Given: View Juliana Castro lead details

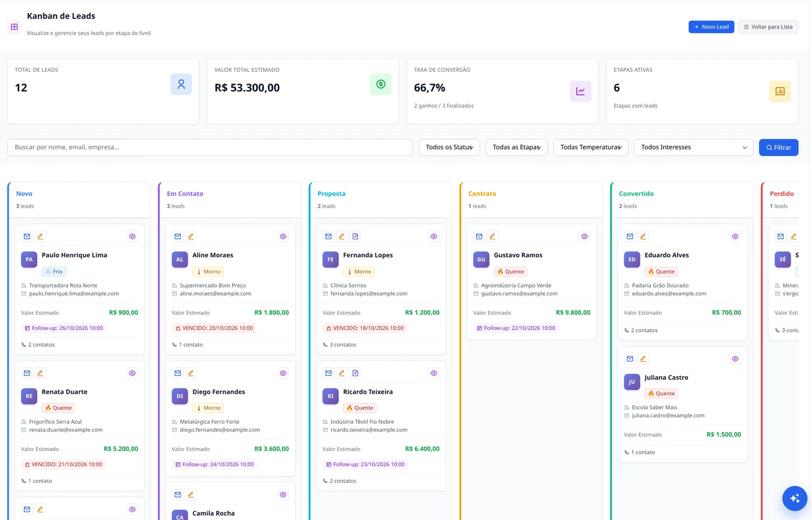Looking at the screenshot, I should pos(735,359).
